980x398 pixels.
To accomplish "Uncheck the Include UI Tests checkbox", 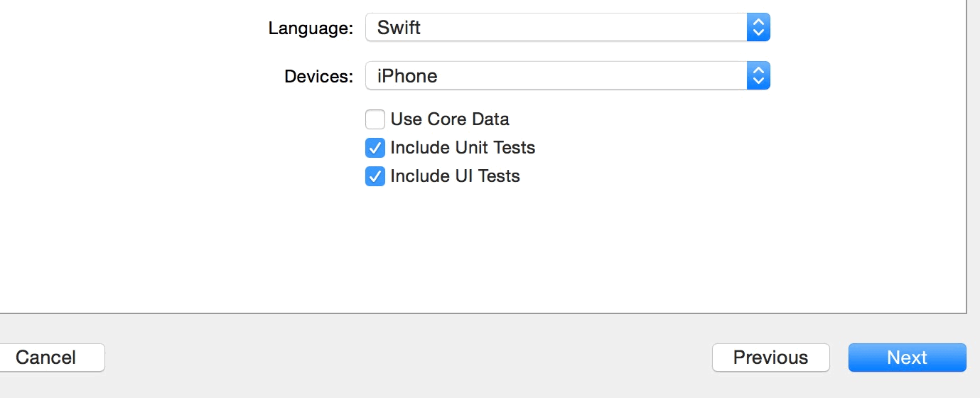I will point(375,176).
